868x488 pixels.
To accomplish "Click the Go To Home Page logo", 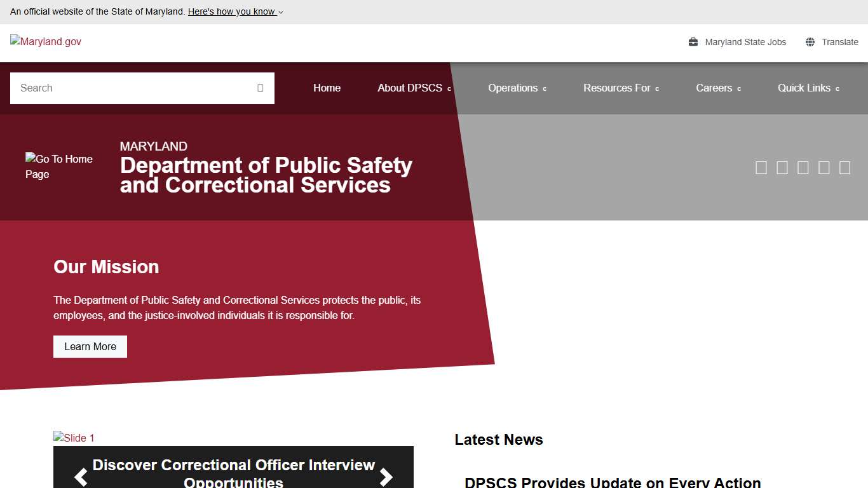I will (59, 166).
